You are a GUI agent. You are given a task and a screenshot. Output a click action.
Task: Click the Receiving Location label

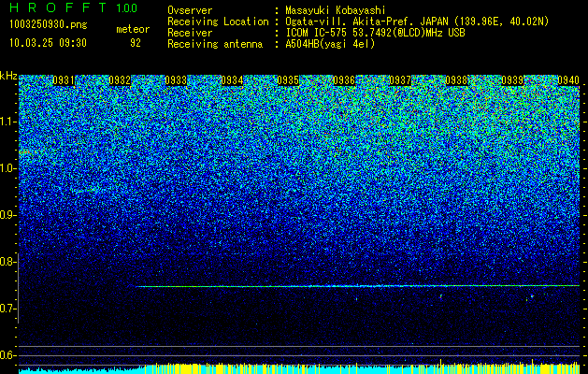point(218,22)
